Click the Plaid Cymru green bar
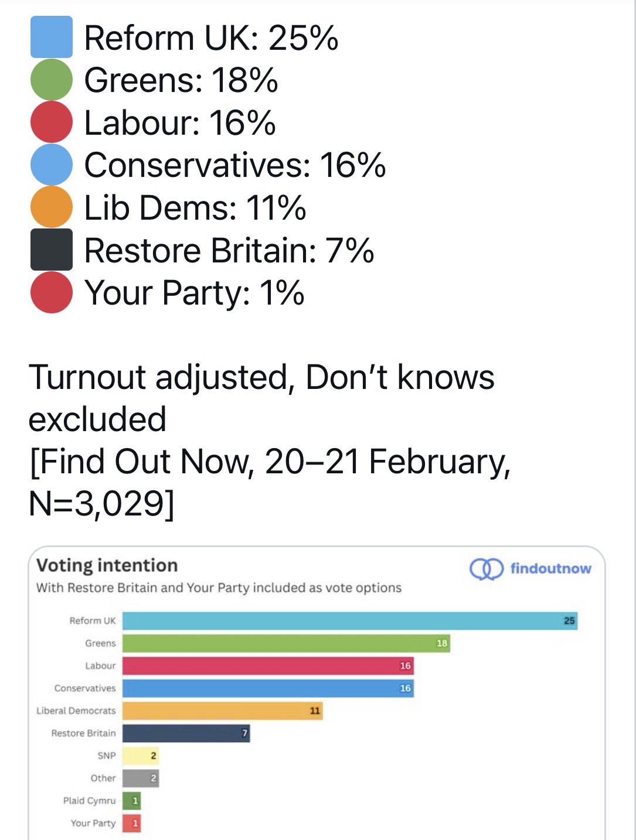636x840 pixels. point(131,801)
